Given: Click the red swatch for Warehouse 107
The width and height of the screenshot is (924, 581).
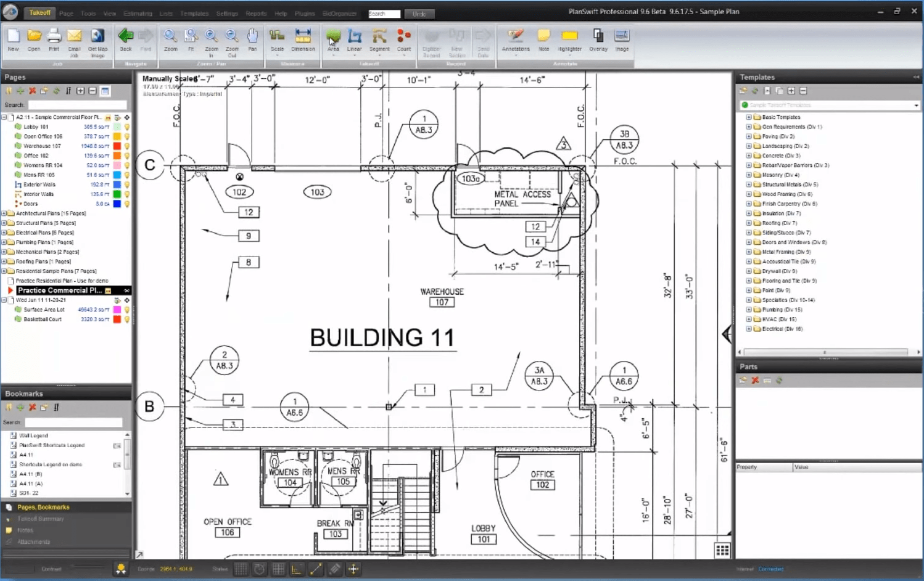Looking at the screenshot, I should click(117, 146).
